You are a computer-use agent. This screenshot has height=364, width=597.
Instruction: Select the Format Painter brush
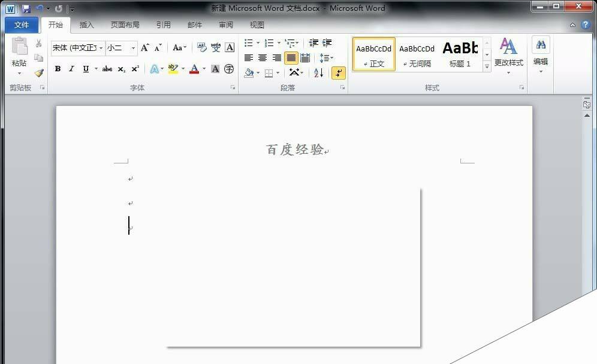pos(39,72)
